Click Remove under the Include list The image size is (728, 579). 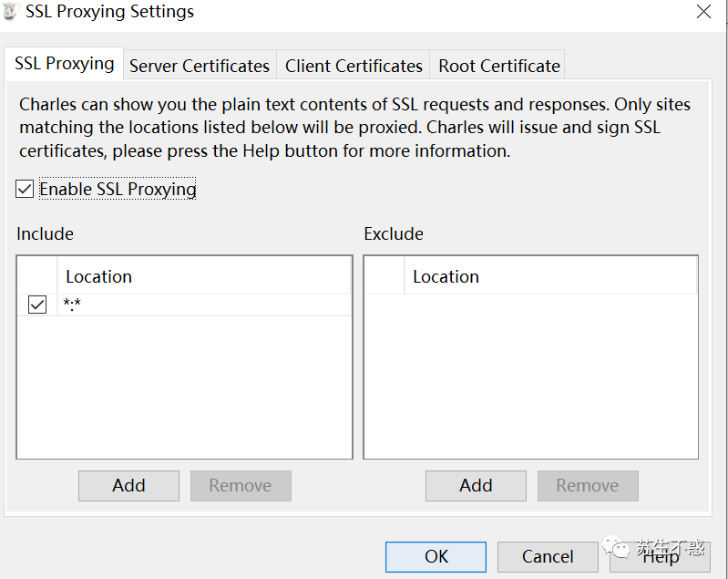coord(241,486)
